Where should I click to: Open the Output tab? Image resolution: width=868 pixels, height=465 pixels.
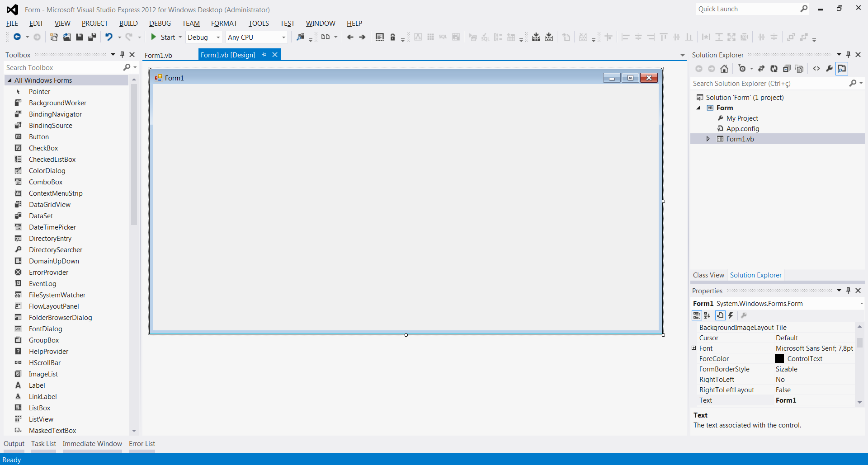tap(14, 444)
